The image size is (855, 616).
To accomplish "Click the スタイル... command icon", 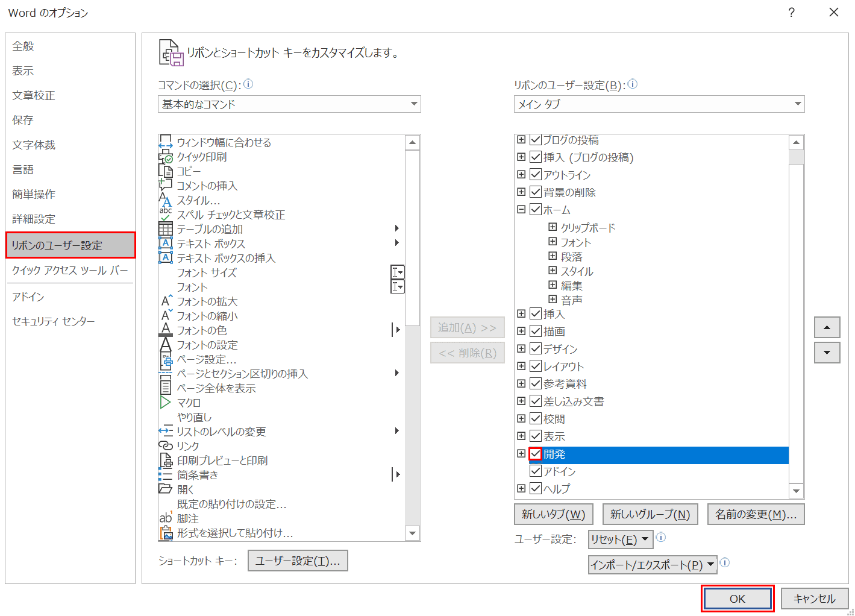I will [x=166, y=200].
